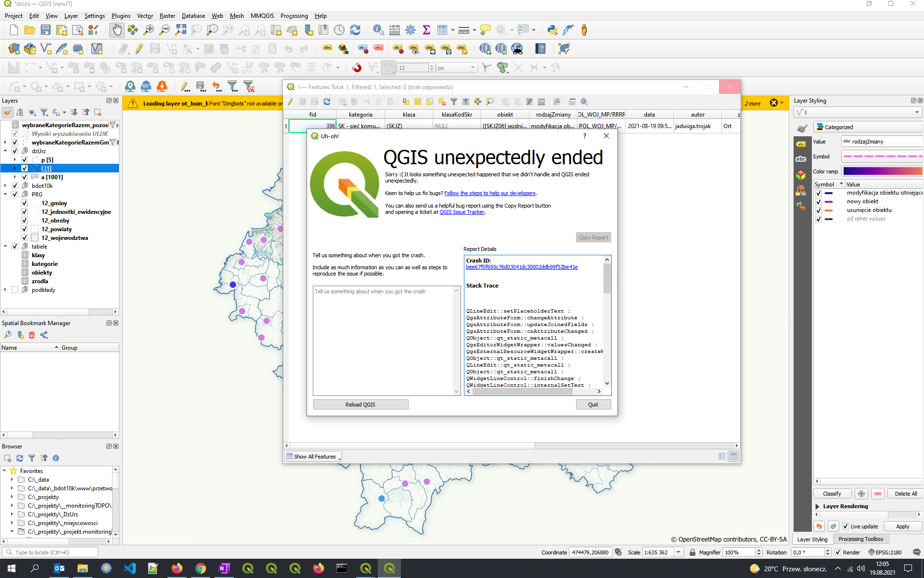Open the QGIS Issue Tracker link
924x578 pixels.
[462, 212]
